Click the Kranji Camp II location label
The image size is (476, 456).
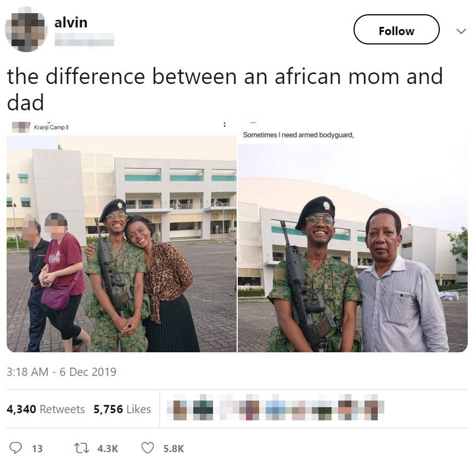[x=51, y=127]
